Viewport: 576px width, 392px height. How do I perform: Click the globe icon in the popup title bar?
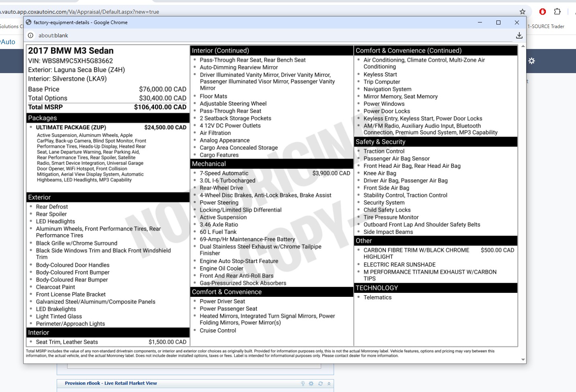pyautogui.click(x=29, y=22)
